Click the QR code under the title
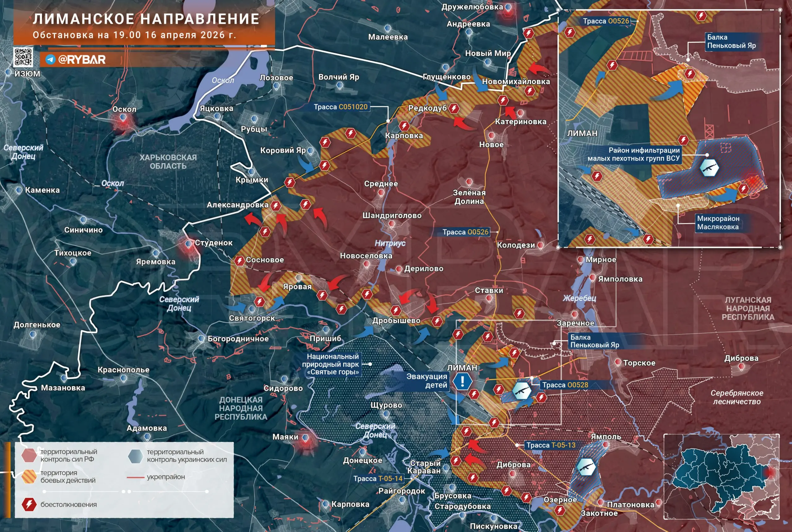The width and height of the screenshot is (792, 532). pos(23,57)
